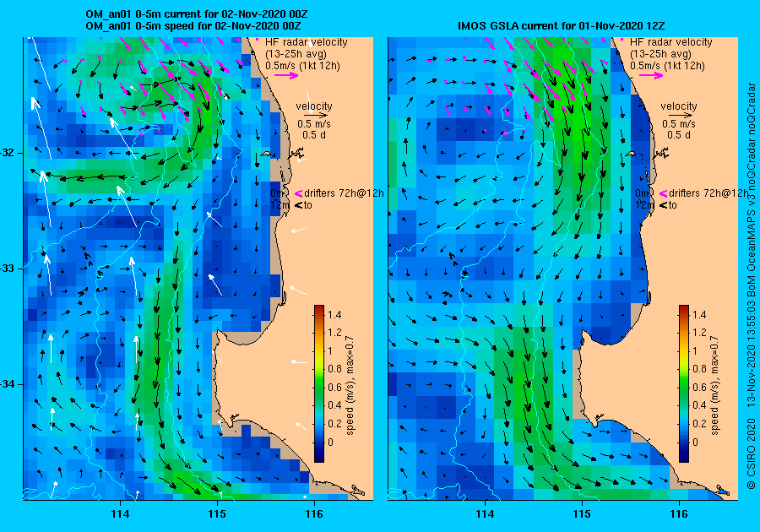Click 'drifters 72h@12h' label in OM_an01 map
Viewport: 760px width, 532px height.
pos(345,193)
